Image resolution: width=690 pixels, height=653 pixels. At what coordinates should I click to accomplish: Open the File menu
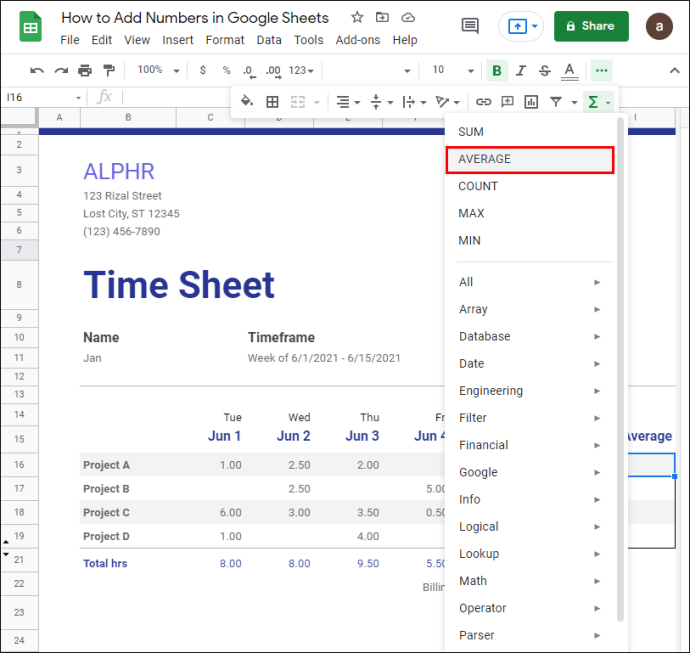pos(70,40)
